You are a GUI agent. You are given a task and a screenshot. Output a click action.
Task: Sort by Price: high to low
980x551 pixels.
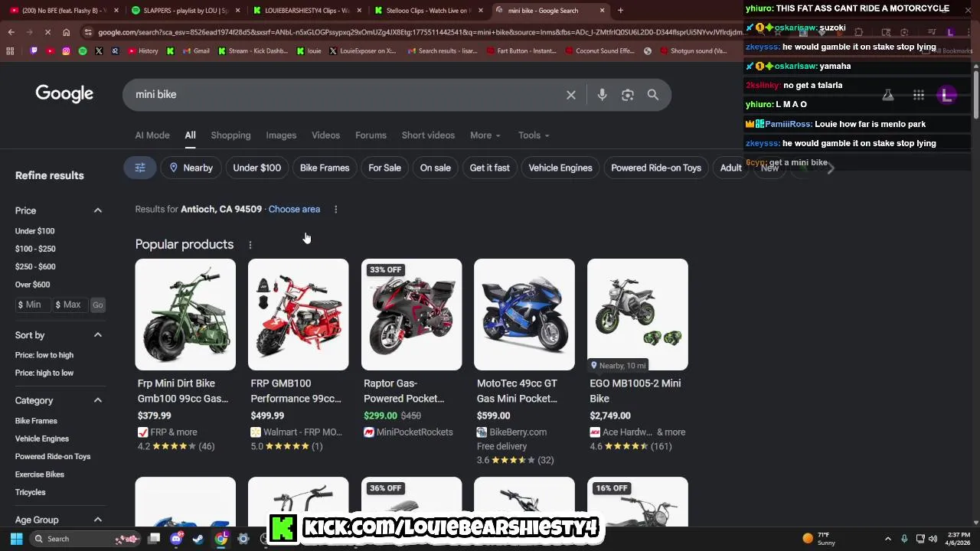pyautogui.click(x=44, y=373)
